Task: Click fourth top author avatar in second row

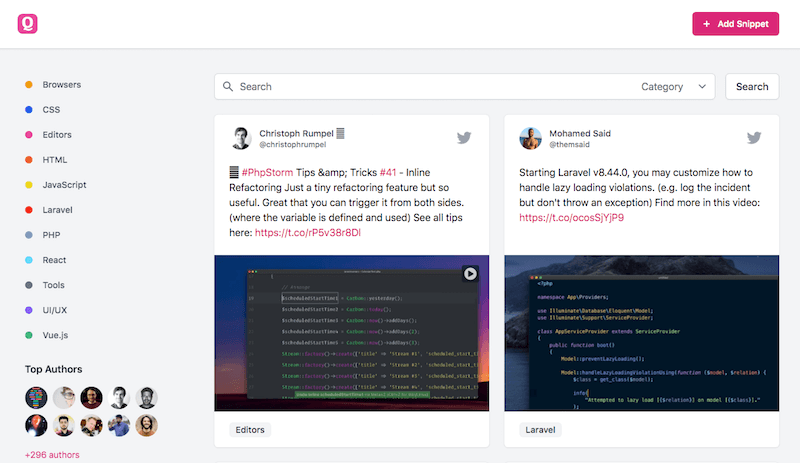Action: pos(119,425)
